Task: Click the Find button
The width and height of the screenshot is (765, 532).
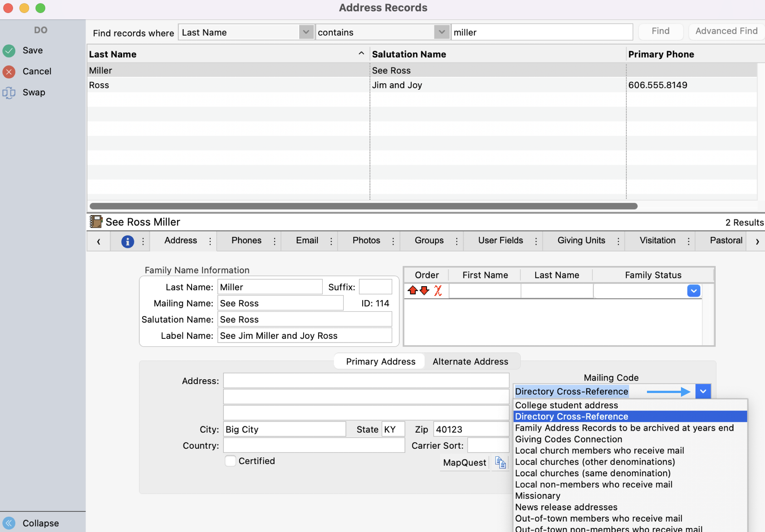Action: pos(660,31)
